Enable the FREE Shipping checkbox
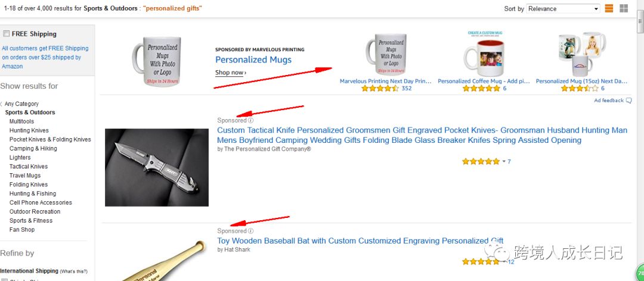The image size is (644, 281). [6, 34]
